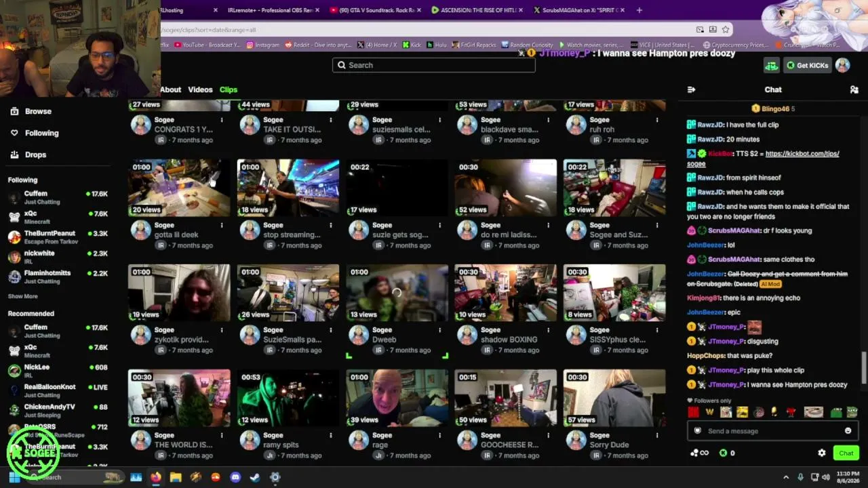
Task: Open nickwhite channel in the sidebar
Action: (x=58, y=257)
